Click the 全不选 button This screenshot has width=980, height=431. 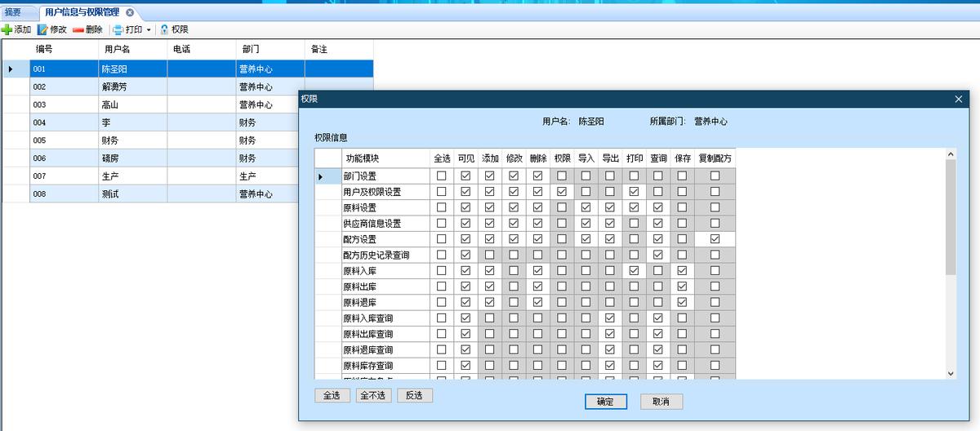click(x=373, y=395)
